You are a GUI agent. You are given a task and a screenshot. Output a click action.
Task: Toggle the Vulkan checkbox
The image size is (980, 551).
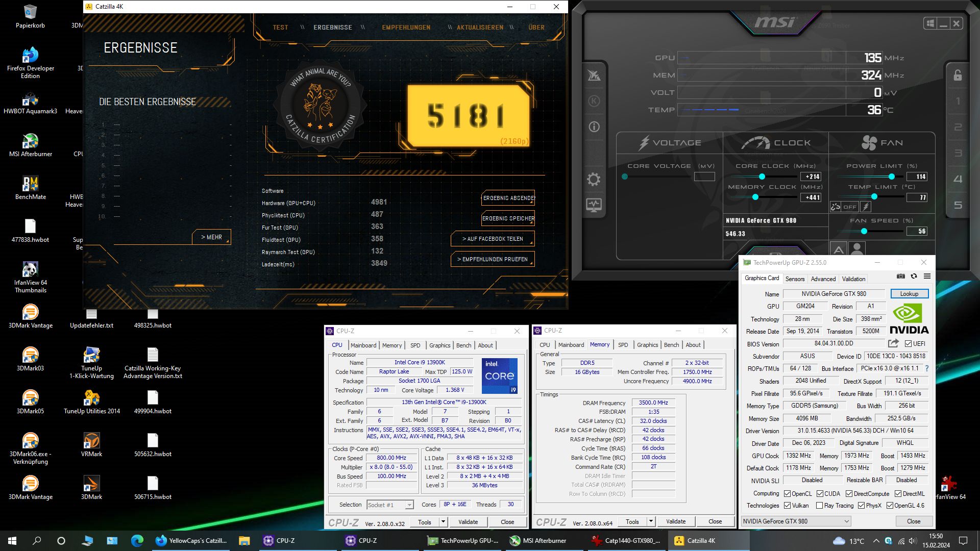tap(787, 506)
